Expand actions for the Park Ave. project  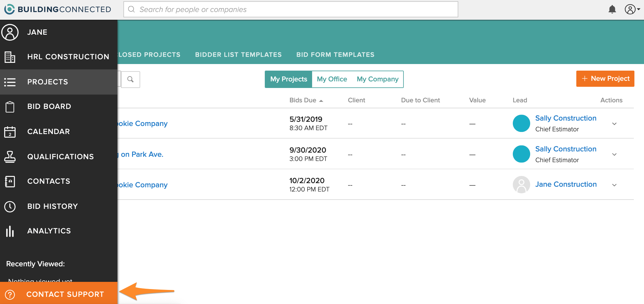[614, 155]
